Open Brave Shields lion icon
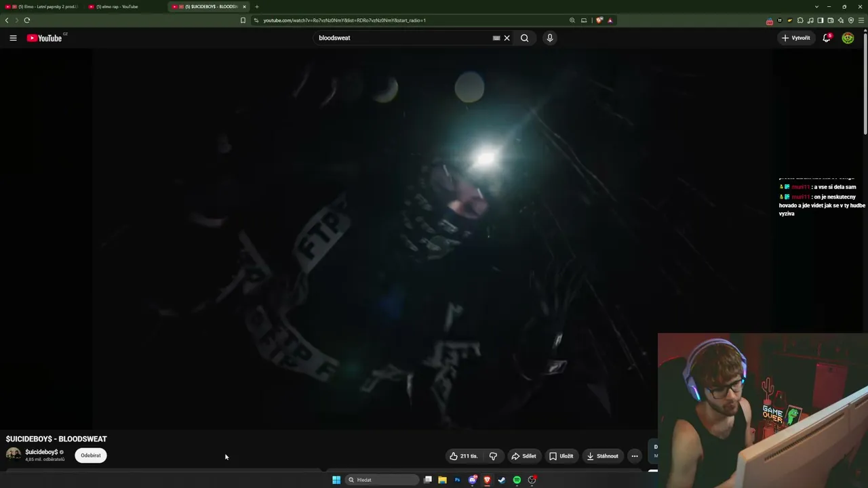 click(x=599, y=20)
